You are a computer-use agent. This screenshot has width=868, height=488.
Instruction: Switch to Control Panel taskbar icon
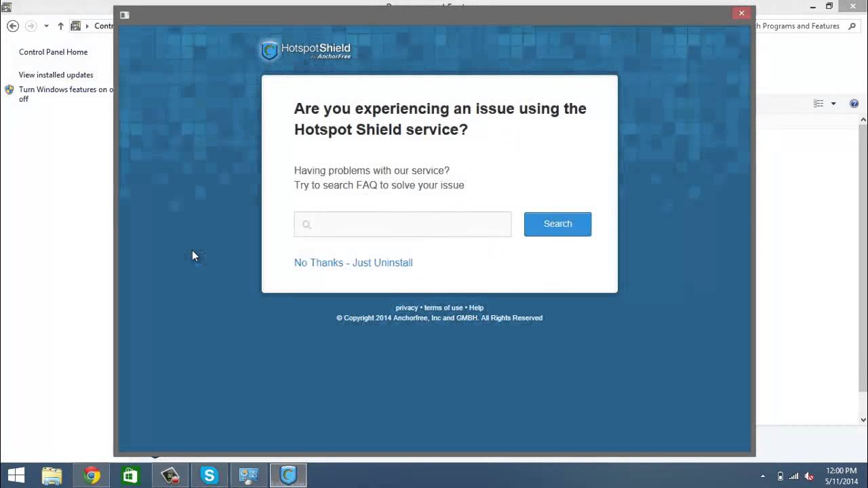(249, 476)
